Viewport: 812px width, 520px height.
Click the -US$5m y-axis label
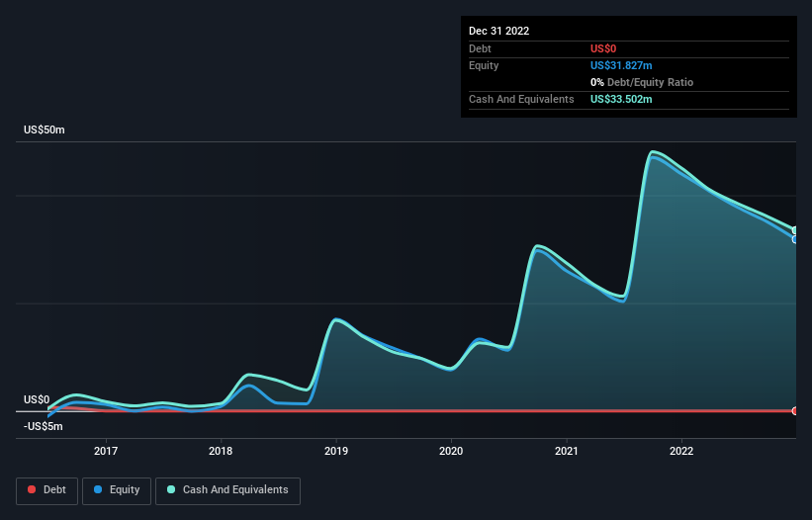click(43, 427)
